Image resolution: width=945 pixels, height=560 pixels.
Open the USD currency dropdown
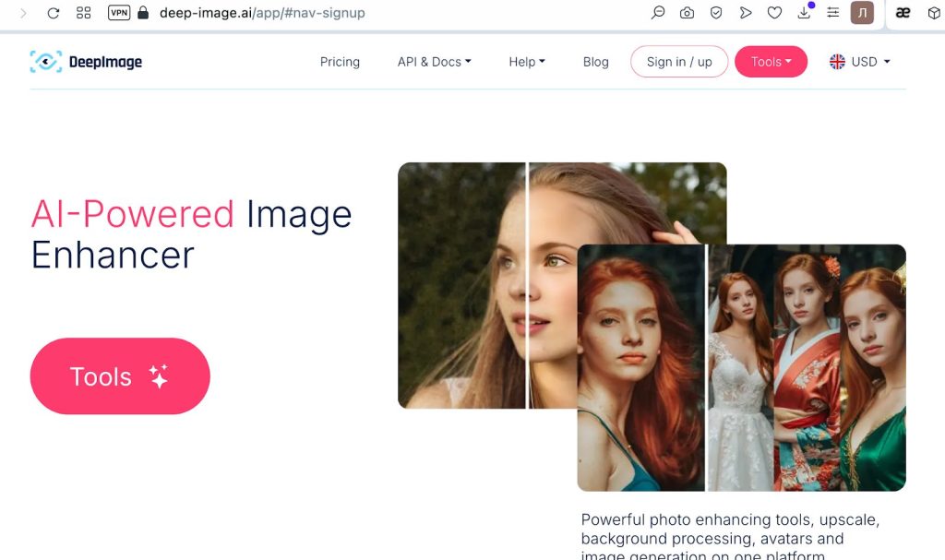[x=860, y=62]
